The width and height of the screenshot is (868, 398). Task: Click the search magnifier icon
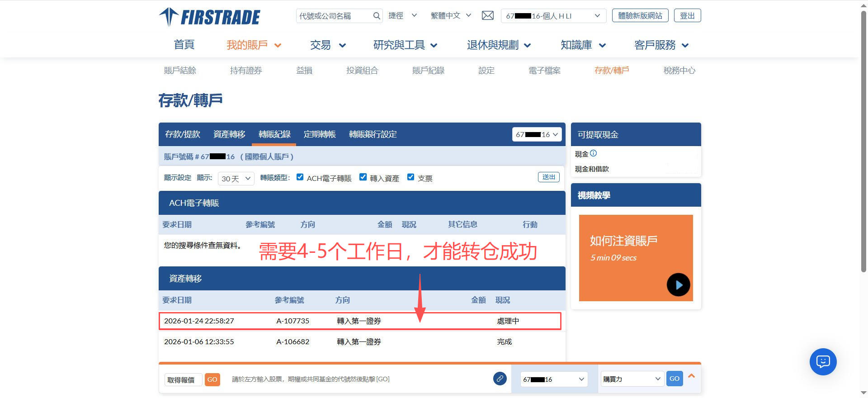point(377,16)
